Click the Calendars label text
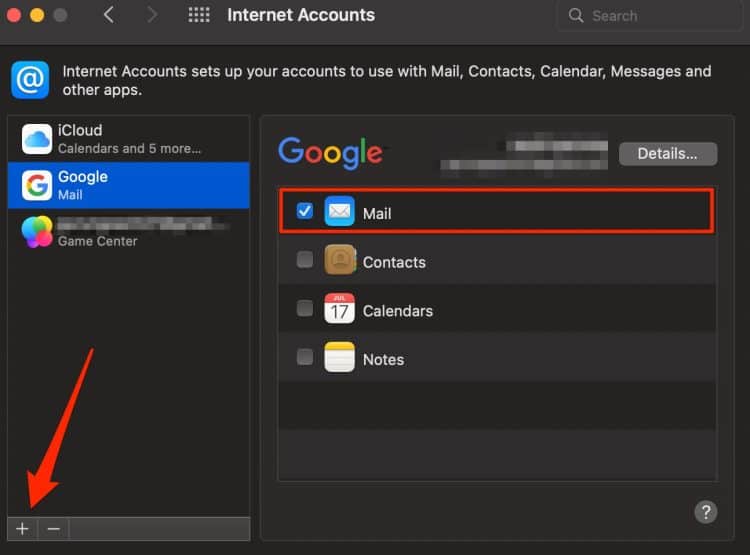The width and height of the screenshot is (750, 555). coord(397,311)
